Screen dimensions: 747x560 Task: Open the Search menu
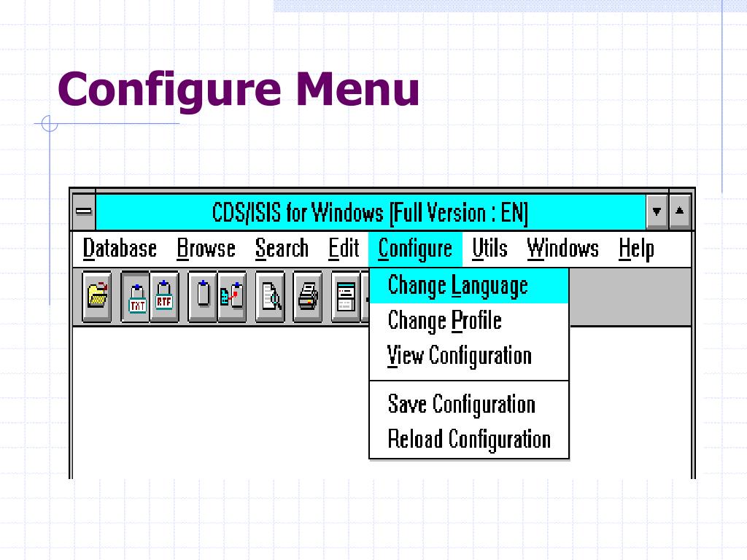[x=282, y=249]
